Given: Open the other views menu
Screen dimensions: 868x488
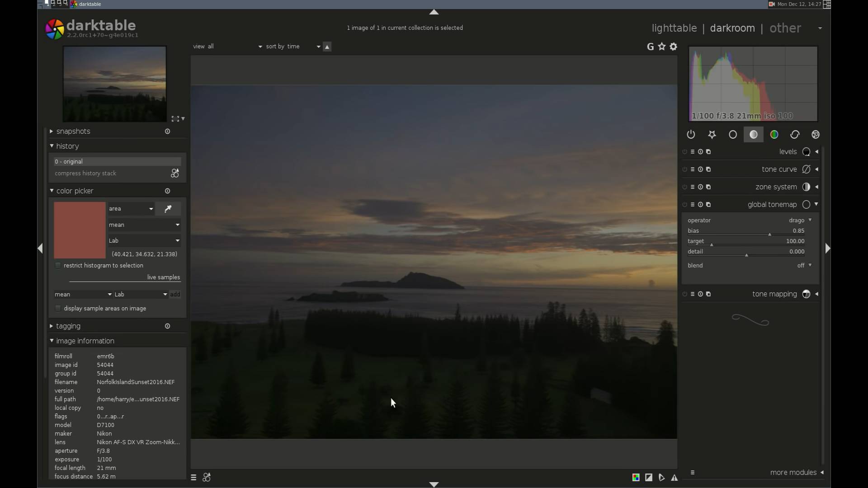Looking at the screenshot, I should [785, 28].
